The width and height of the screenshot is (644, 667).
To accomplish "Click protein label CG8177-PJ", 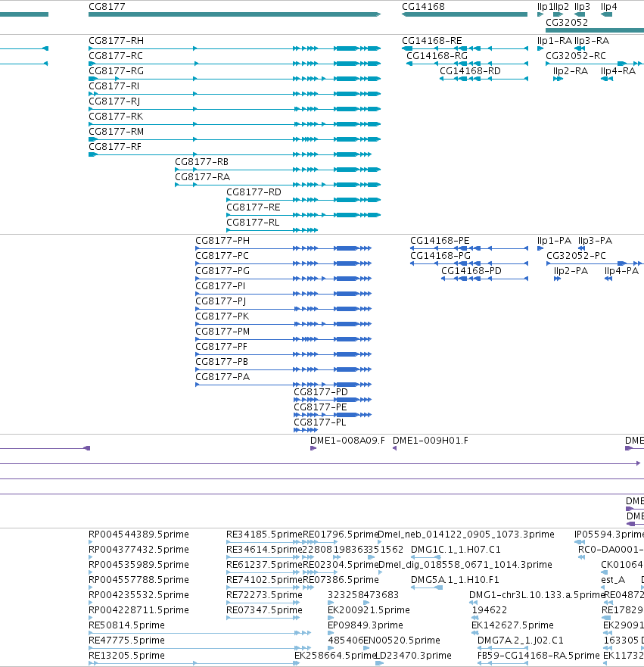I will 221,301.
